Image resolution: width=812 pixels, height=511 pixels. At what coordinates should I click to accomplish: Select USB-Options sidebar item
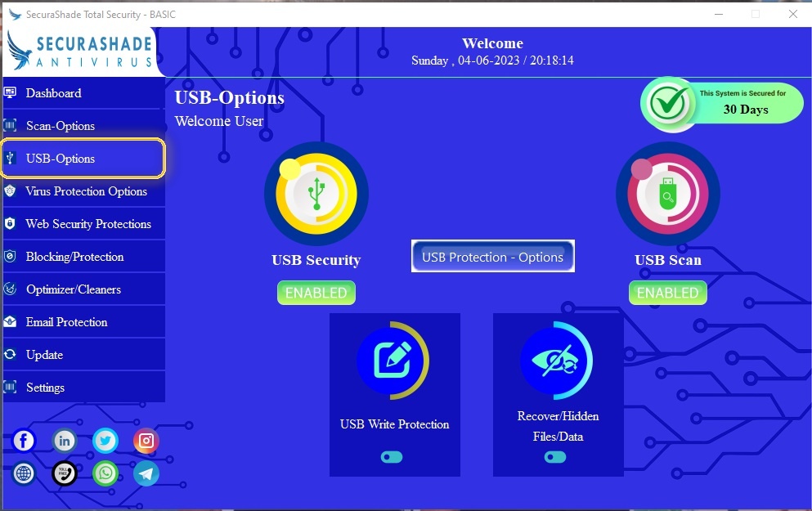[x=83, y=159]
